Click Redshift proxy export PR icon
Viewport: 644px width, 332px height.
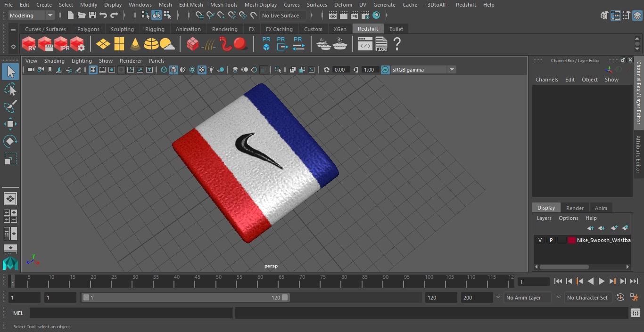coord(282,44)
